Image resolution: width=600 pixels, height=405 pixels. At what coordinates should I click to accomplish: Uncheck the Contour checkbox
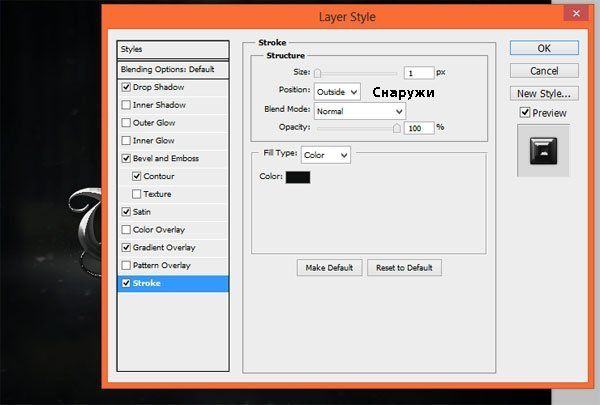tap(137, 176)
